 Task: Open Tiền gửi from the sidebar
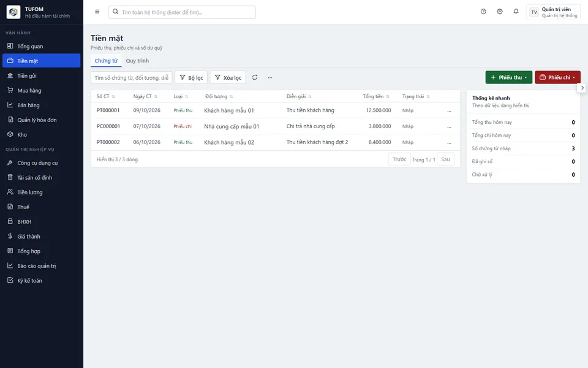pyautogui.click(x=41, y=76)
